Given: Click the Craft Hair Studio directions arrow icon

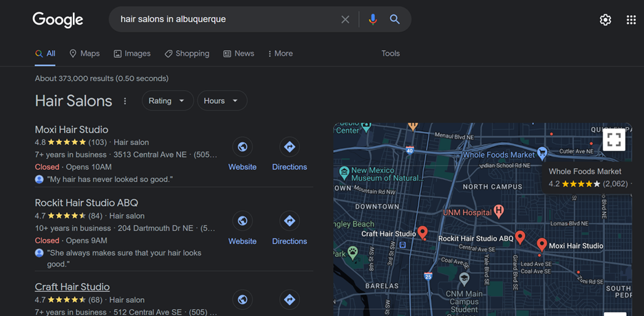Looking at the screenshot, I should (x=290, y=300).
